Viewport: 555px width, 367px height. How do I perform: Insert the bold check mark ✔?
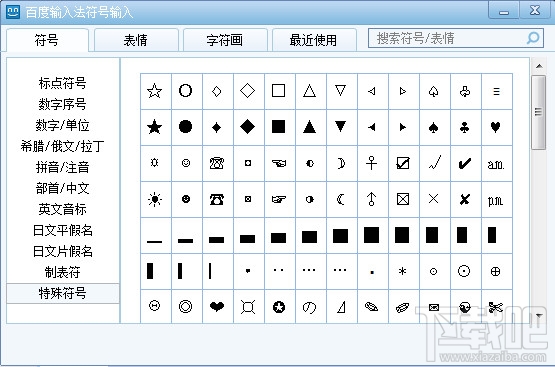tap(464, 163)
